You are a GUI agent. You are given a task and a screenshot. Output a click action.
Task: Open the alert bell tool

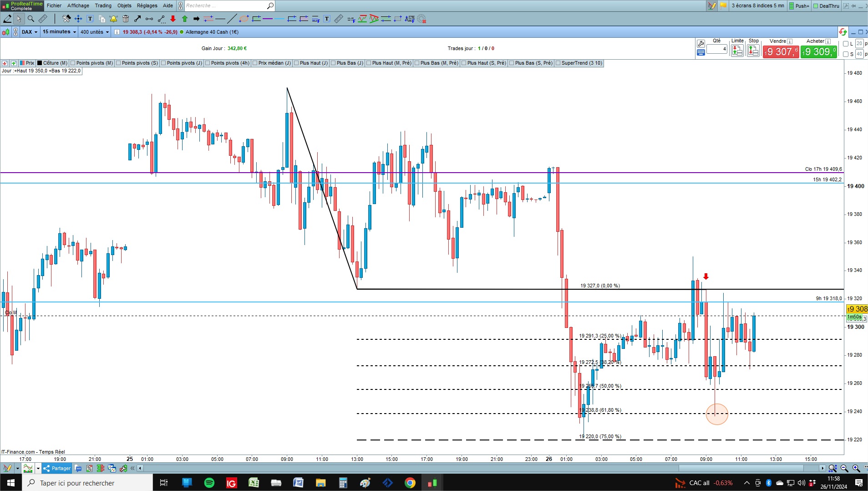[x=114, y=19]
